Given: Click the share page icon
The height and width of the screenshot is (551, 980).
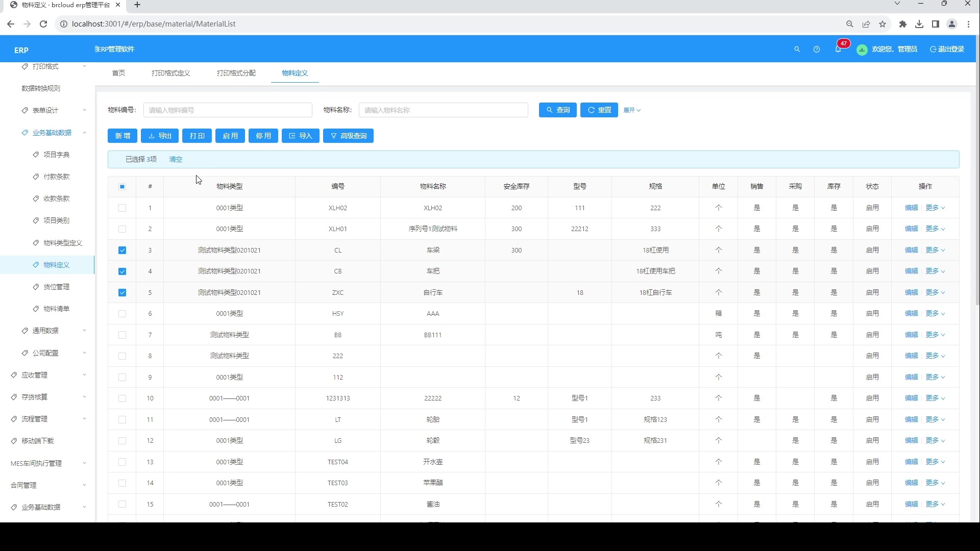Looking at the screenshot, I should [x=866, y=24].
